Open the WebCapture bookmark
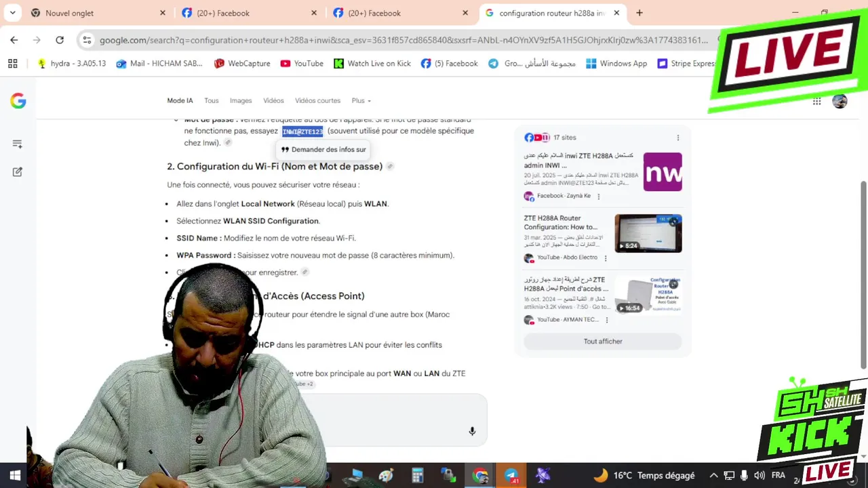 (242, 63)
